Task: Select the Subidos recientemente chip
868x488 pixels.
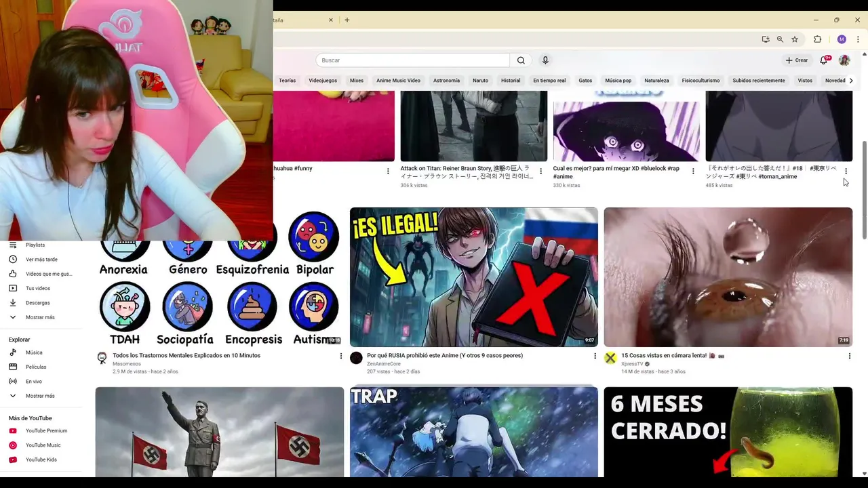Action: point(759,81)
